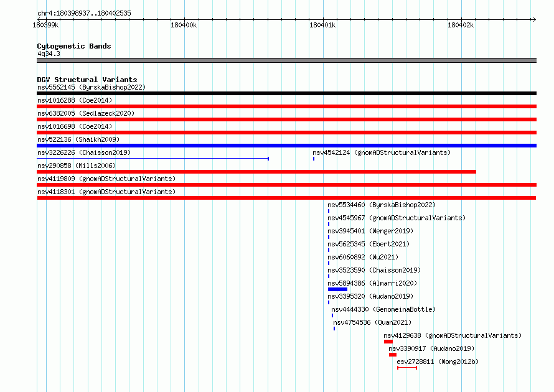
Task: Click the blue nsv3523590 marker
Action: click(329, 276)
